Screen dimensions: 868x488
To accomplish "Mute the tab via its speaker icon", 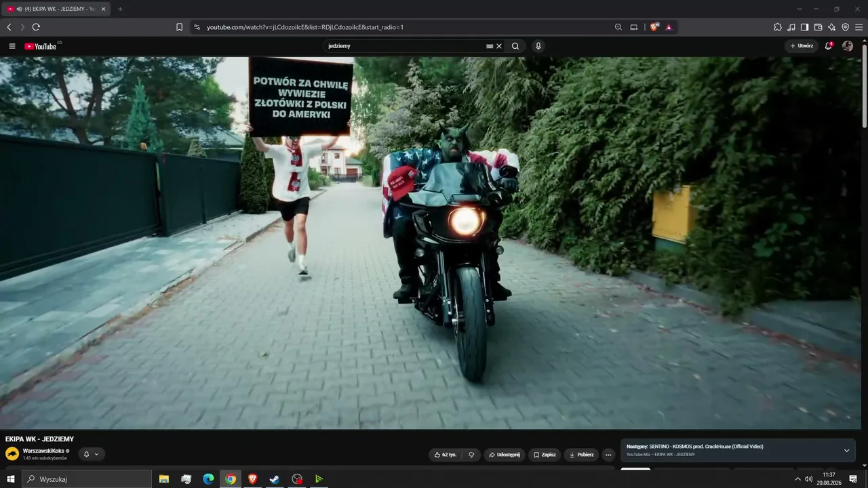I will coord(18,9).
